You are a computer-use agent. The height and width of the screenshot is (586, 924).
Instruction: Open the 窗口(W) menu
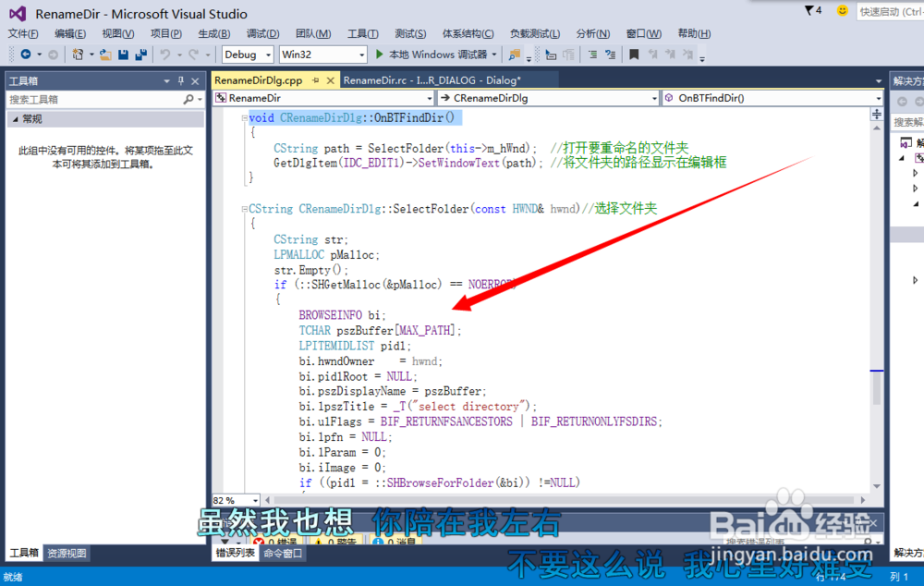(643, 33)
